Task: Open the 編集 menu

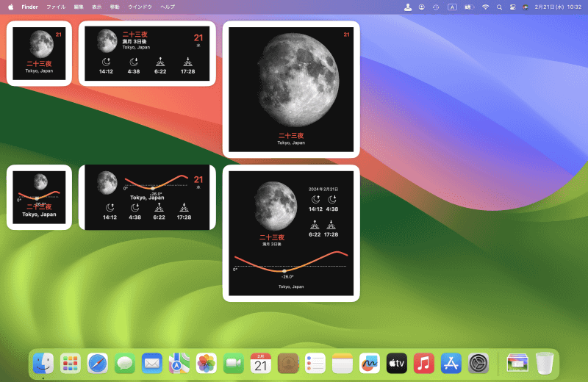Action: coord(79,7)
